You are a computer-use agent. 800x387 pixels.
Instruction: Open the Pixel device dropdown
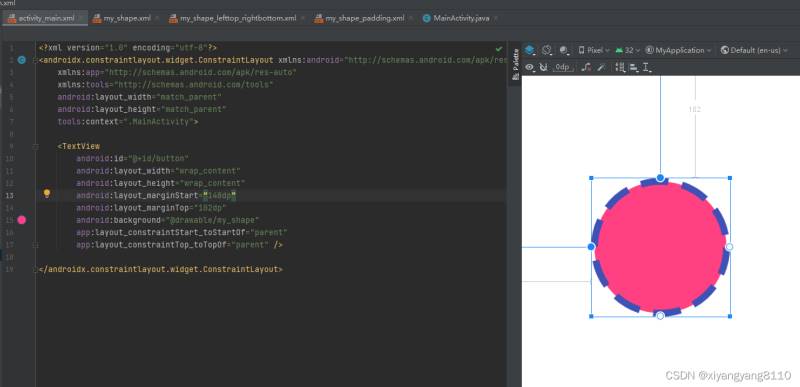[x=594, y=50]
